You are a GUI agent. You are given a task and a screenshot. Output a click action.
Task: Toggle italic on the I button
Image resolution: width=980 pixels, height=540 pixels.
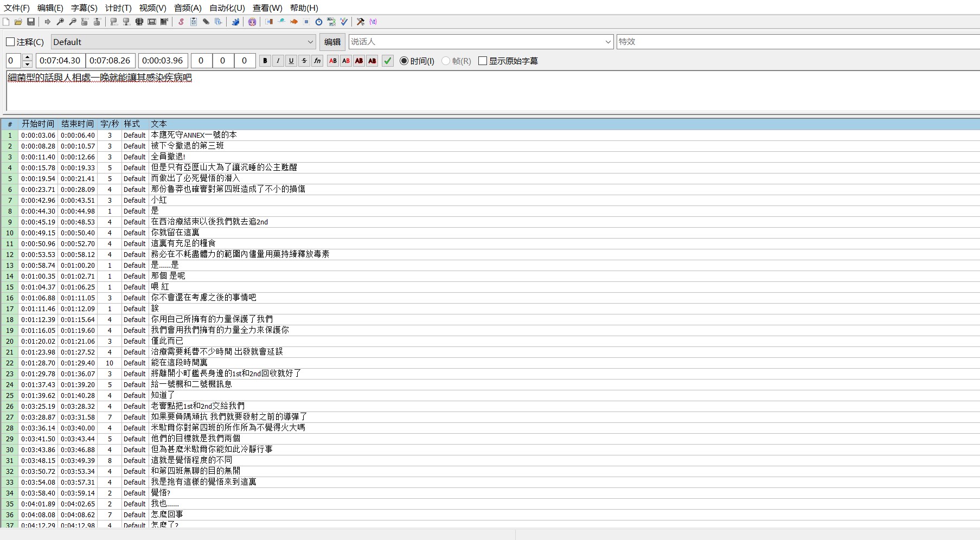(278, 61)
